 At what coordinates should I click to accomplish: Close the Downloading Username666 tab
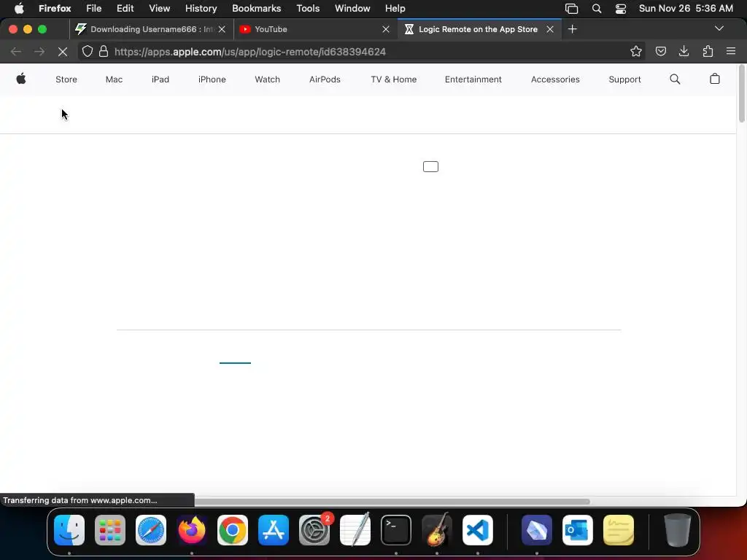click(x=222, y=29)
